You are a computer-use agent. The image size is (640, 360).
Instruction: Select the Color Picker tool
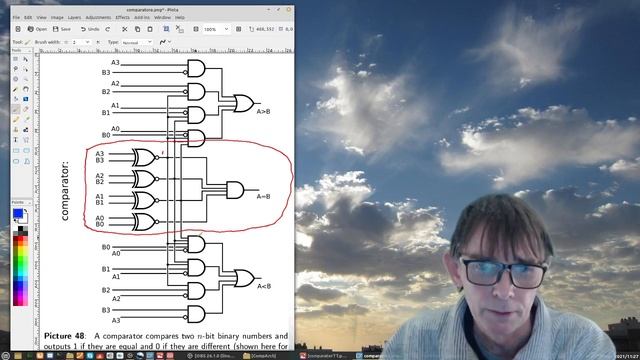(x=26, y=119)
